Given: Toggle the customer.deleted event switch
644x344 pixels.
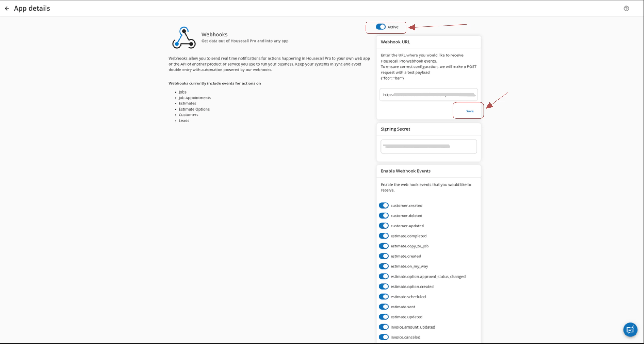Looking at the screenshot, I should tap(384, 216).
